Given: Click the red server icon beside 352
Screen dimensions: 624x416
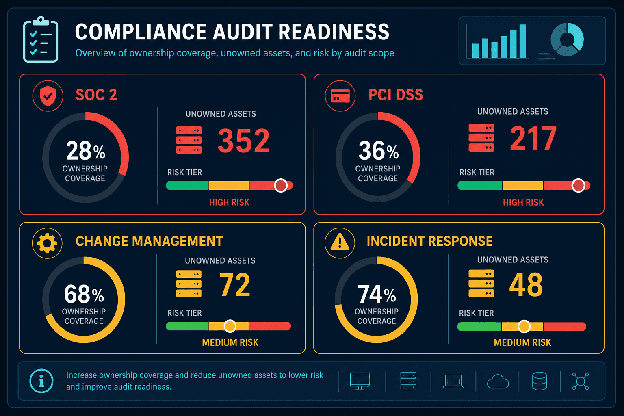Looking at the screenshot, I should (189, 140).
